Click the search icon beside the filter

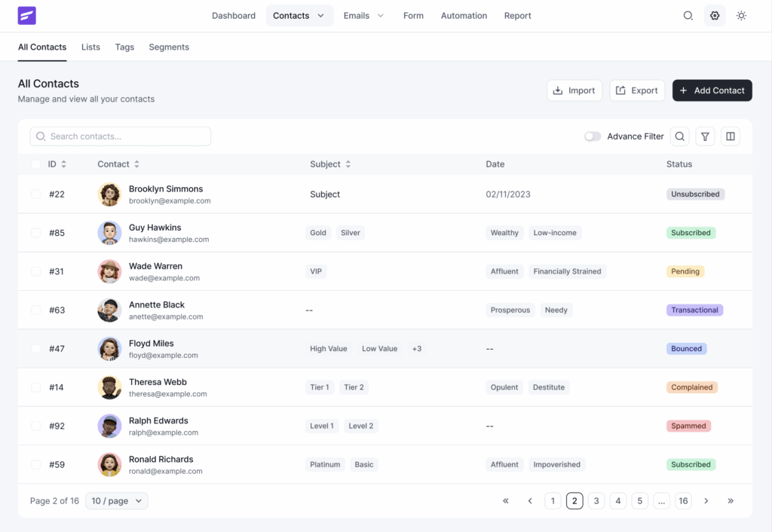pyautogui.click(x=680, y=136)
